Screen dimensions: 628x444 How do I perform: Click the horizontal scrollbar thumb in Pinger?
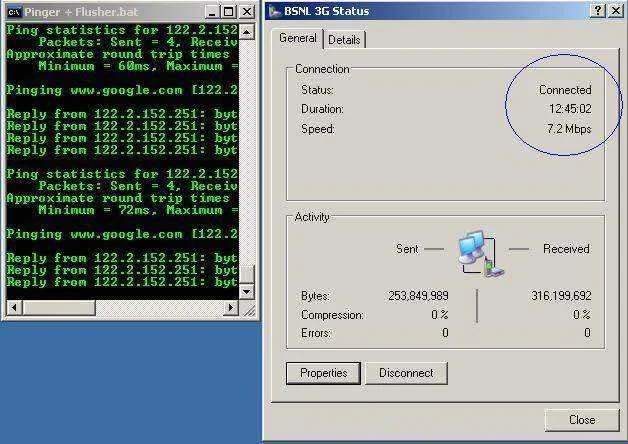click(59, 307)
